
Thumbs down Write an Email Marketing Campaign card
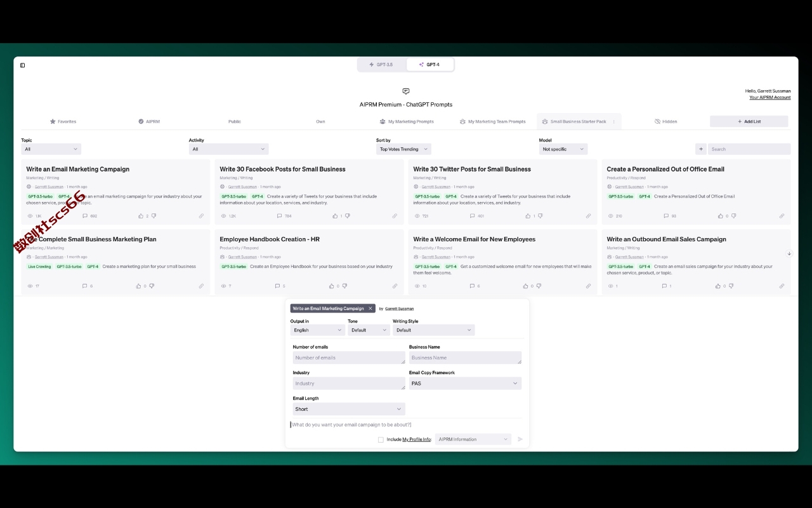[x=154, y=216]
